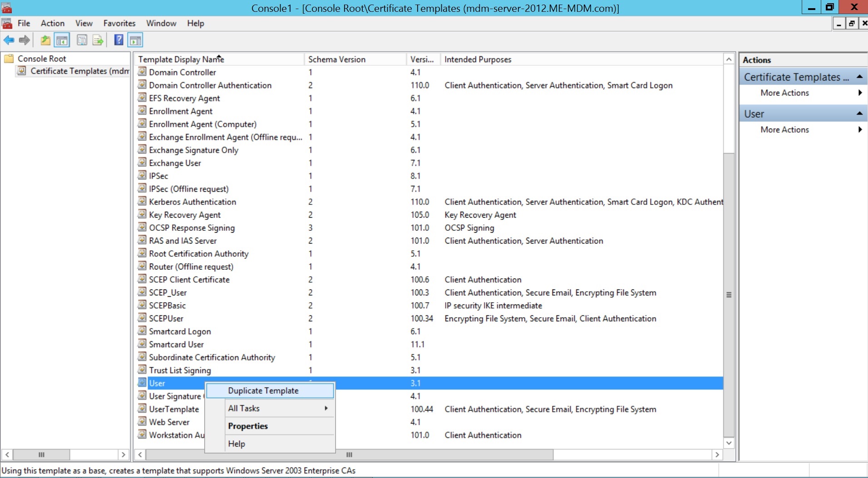This screenshot has width=868, height=478.
Task: Toggle the action pane visibility
Action: 135,40
